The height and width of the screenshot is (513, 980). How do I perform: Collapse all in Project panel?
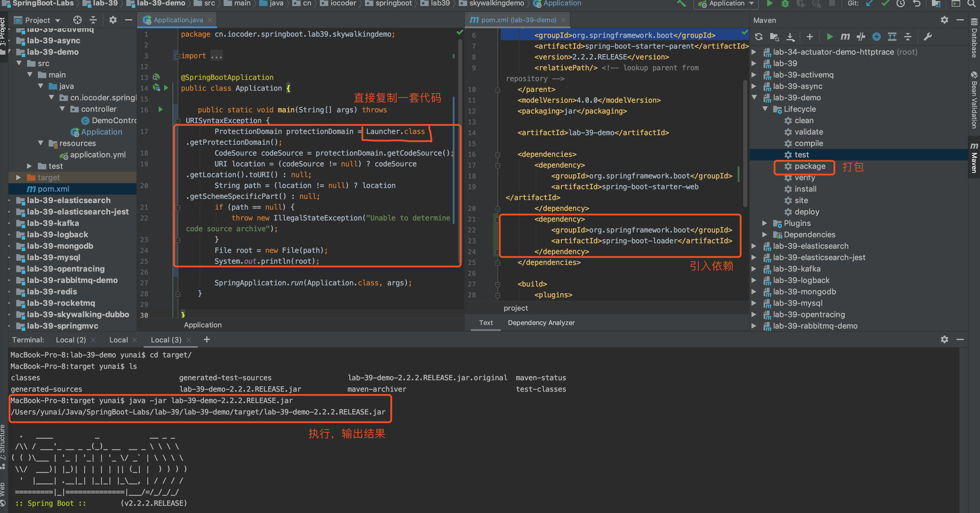click(93, 20)
